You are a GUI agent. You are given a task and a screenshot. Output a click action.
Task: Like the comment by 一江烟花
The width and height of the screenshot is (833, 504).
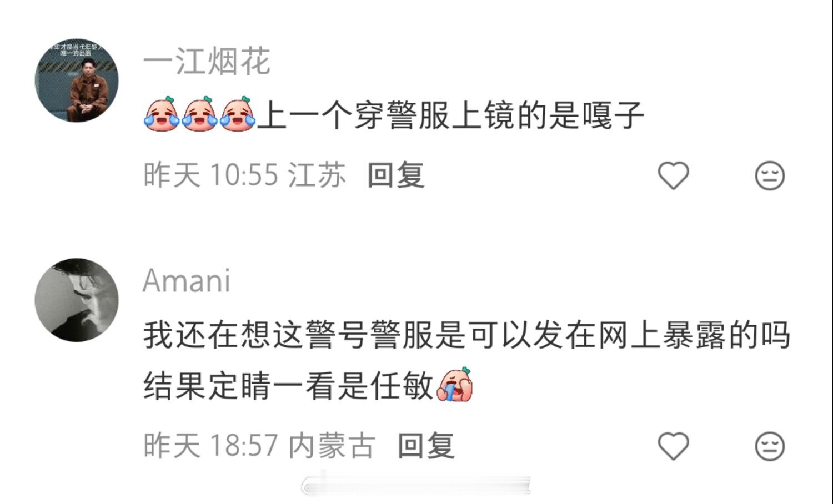coord(673,175)
